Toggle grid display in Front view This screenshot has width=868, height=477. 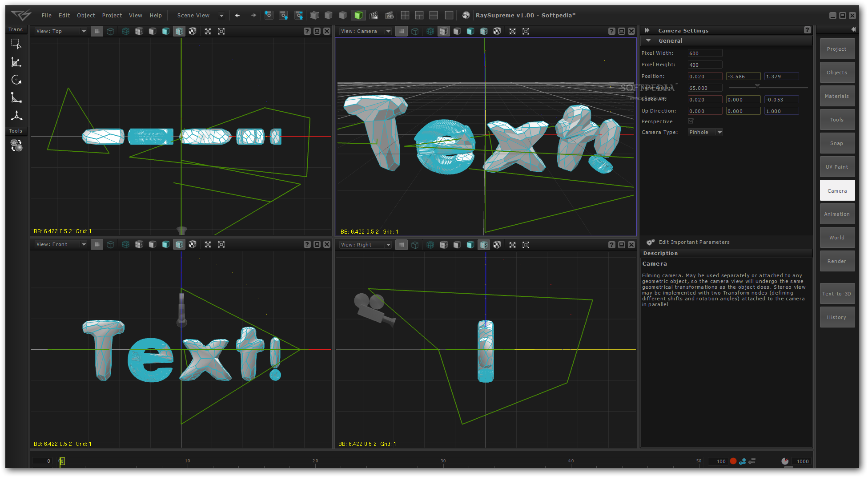tap(97, 245)
